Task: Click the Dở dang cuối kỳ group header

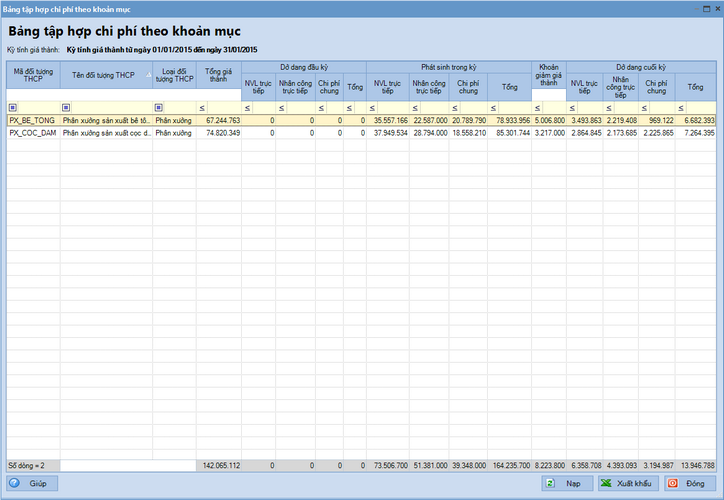Action: (641, 67)
